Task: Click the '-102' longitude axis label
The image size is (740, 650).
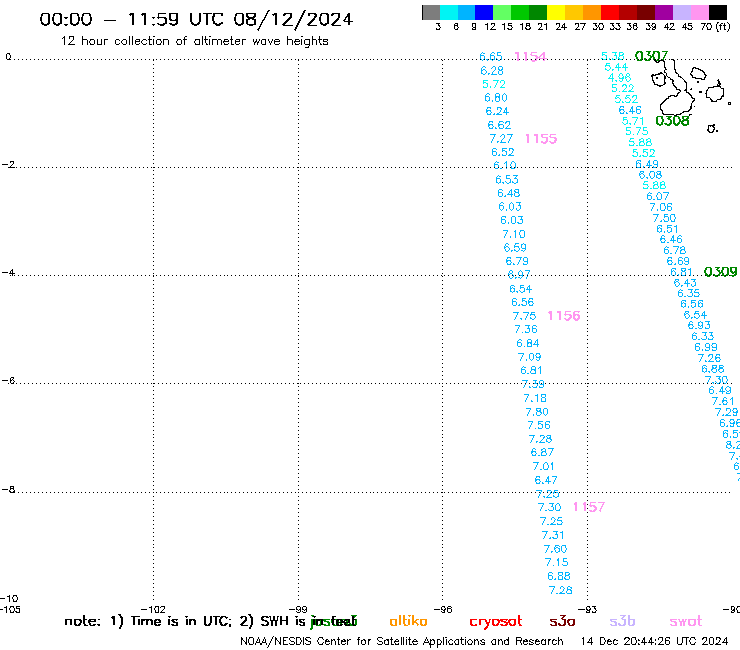Action: (153, 609)
